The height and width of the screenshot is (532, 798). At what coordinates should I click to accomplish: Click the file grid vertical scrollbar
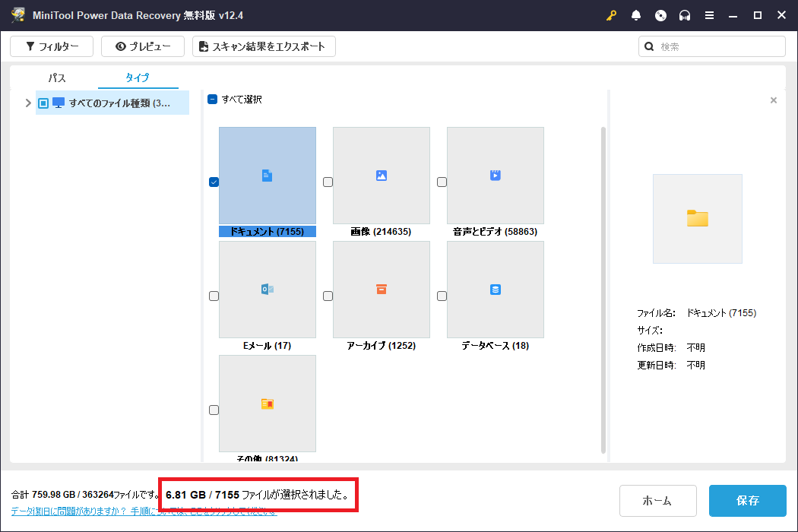tap(603, 290)
